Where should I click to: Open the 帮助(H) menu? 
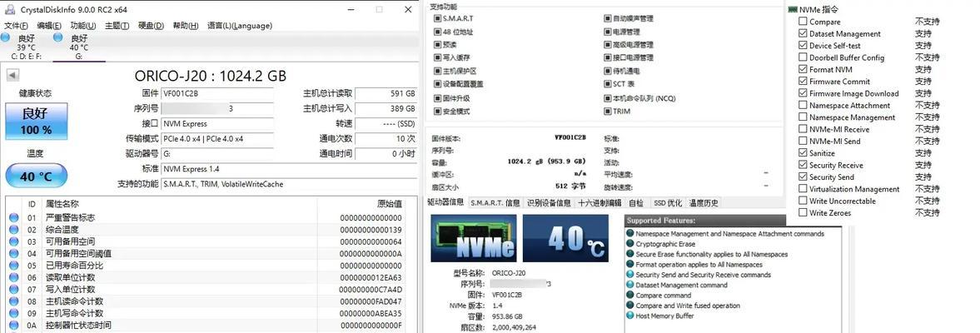click(185, 26)
